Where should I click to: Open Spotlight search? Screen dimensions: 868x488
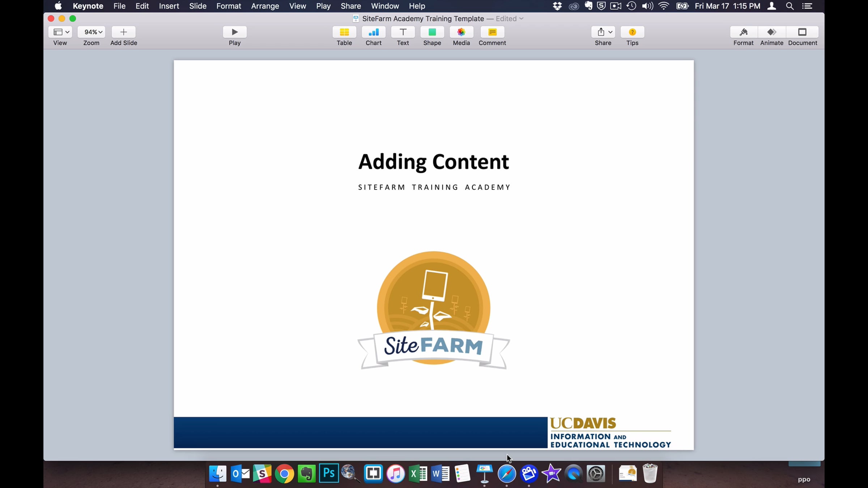(790, 6)
